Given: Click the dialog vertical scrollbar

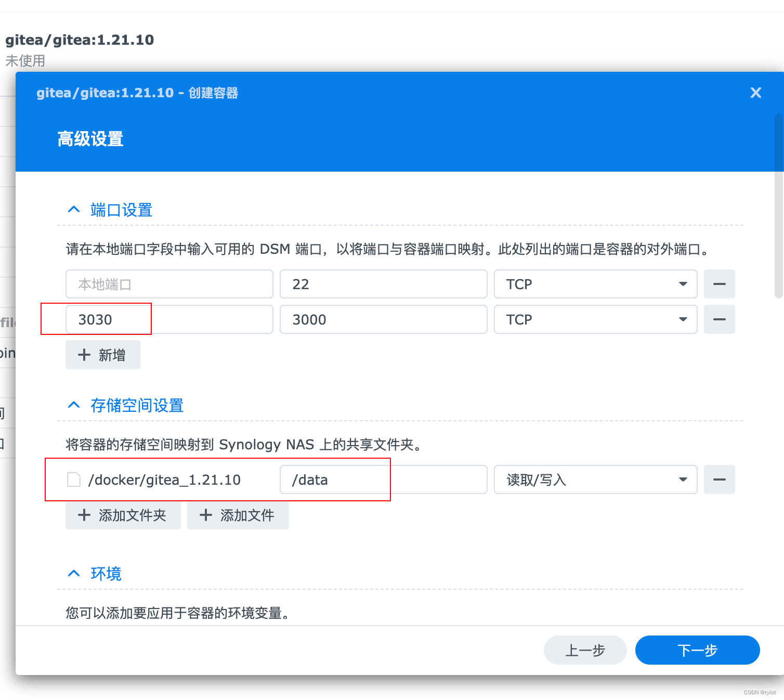Looking at the screenshot, I should 779,206.
